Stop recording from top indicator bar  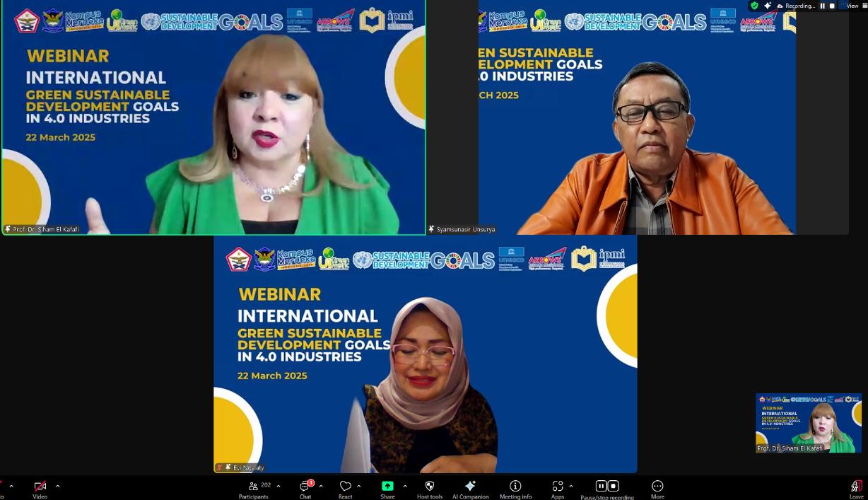(x=832, y=6)
